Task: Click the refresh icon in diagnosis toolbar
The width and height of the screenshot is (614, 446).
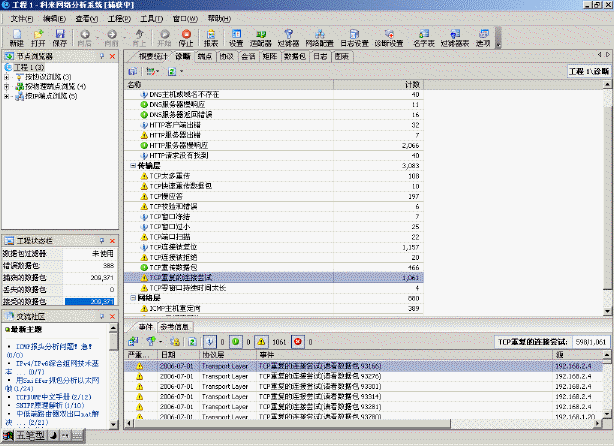Action: coord(172,71)
